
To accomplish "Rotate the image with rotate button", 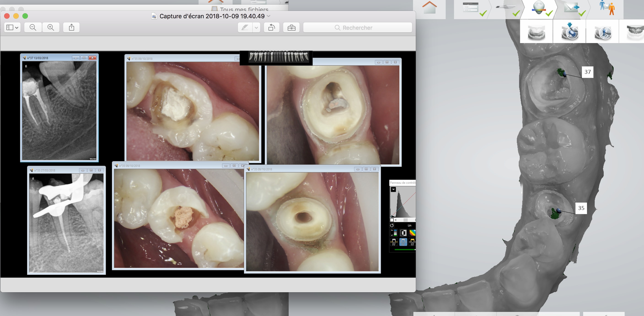I will coord(271,27).
